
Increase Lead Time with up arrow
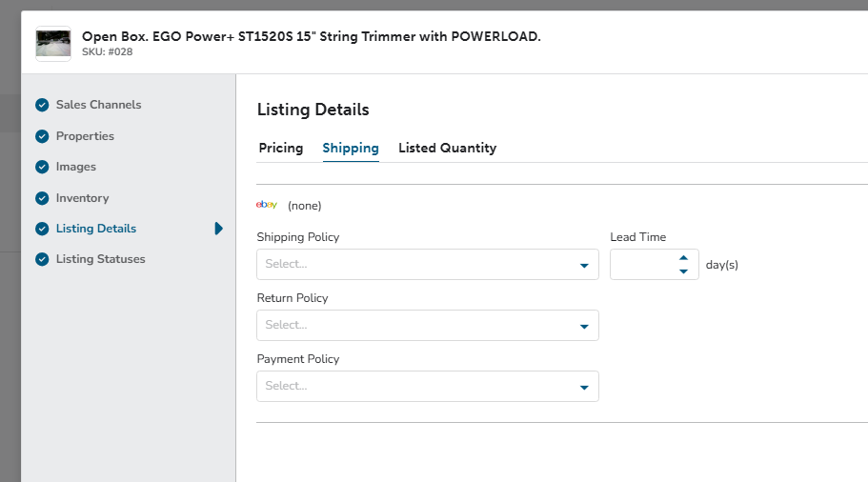tap(684, 258)
